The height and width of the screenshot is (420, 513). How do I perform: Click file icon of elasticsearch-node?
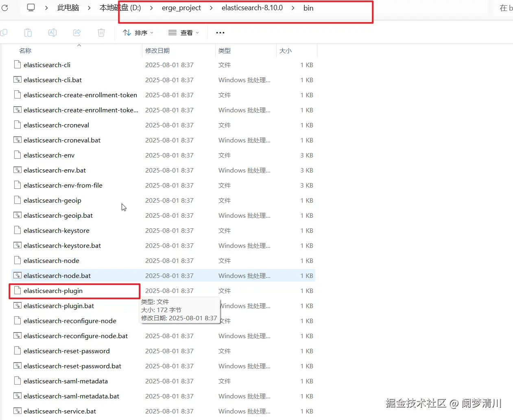click(x=17, y=260)
